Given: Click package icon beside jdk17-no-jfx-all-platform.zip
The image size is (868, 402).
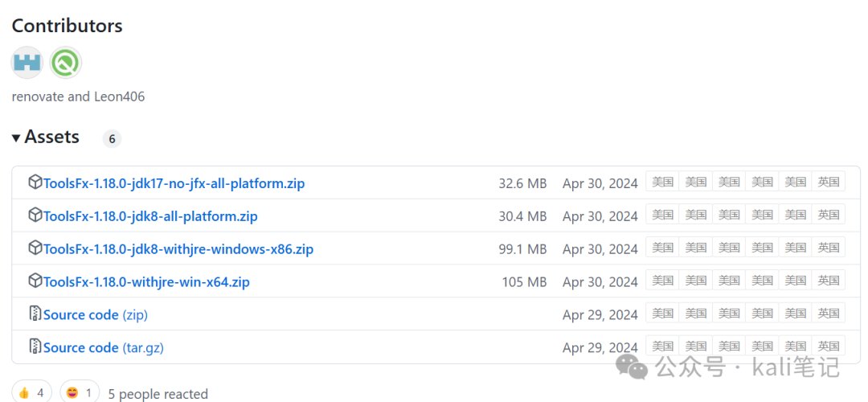Looking at the screenshot, I should pyautogui.click(x=35, y=183).
